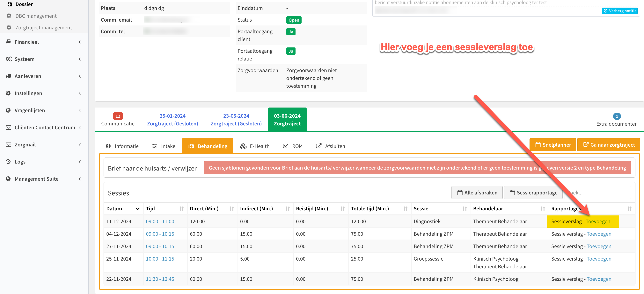Add session report for 27-11-2024
Image resolution: width=644 pixels, height=294 pixels.
pos(599,246)
